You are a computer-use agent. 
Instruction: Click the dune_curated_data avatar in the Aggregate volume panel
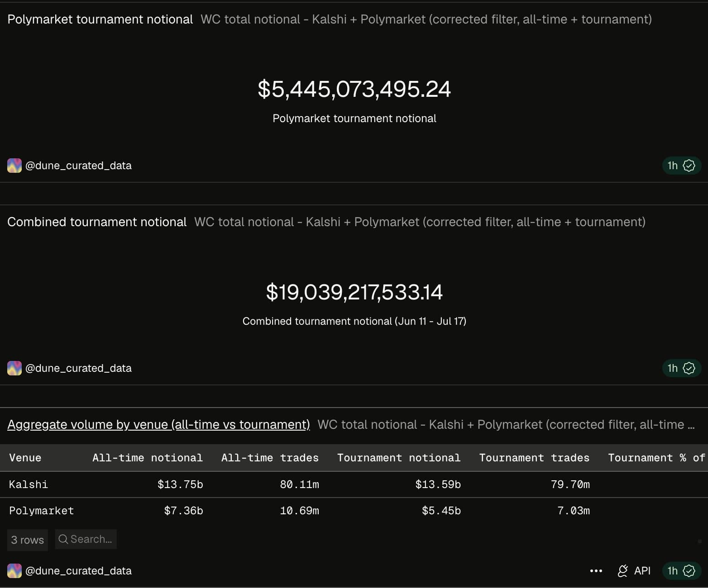pyautogui.click(x=14, y=571)
